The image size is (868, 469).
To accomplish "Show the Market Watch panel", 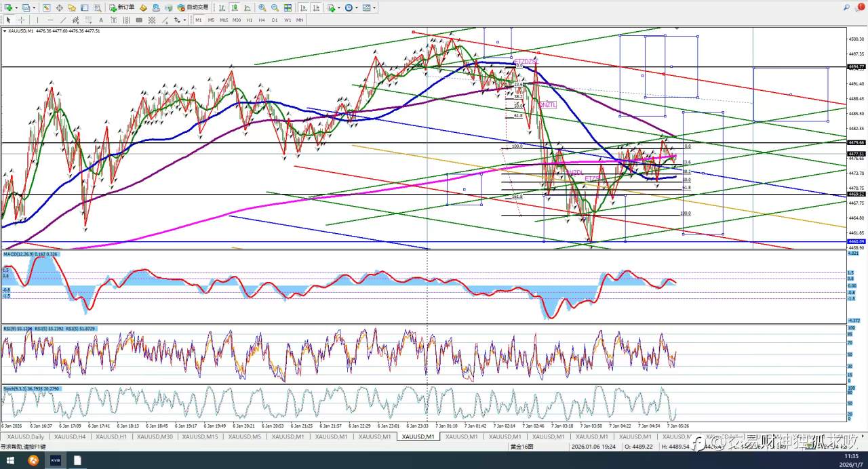I will [46, 7].
